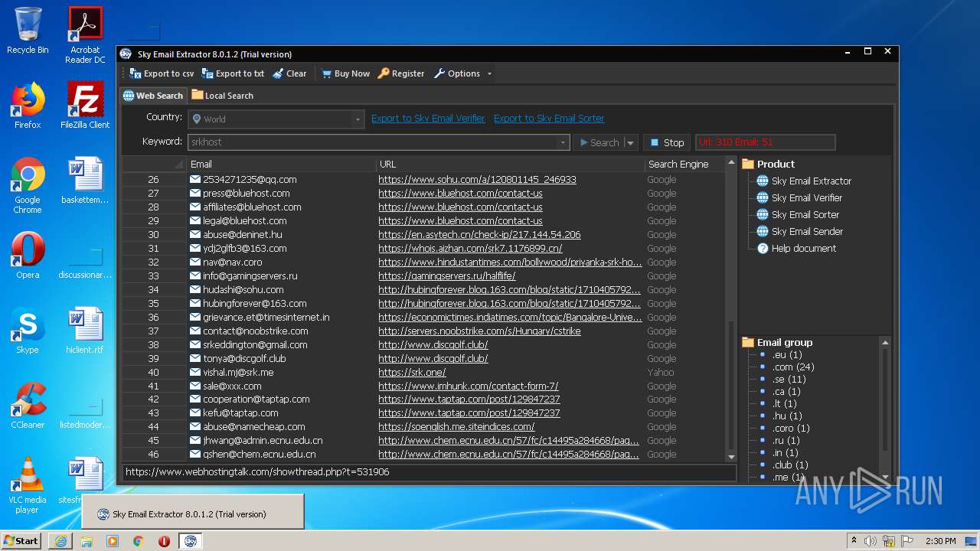Open Recycle Bin desktop icon

pyautogui.click(x=28, y=31)
